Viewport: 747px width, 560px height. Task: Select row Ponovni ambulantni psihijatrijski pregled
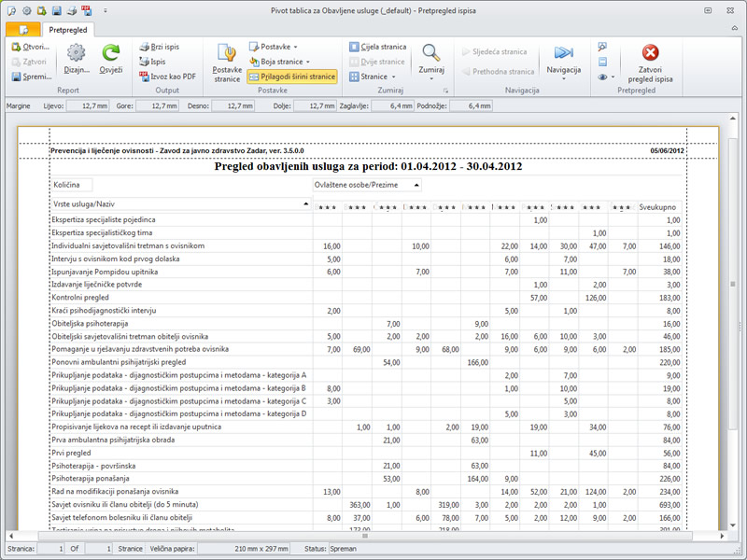pos(366,362)
